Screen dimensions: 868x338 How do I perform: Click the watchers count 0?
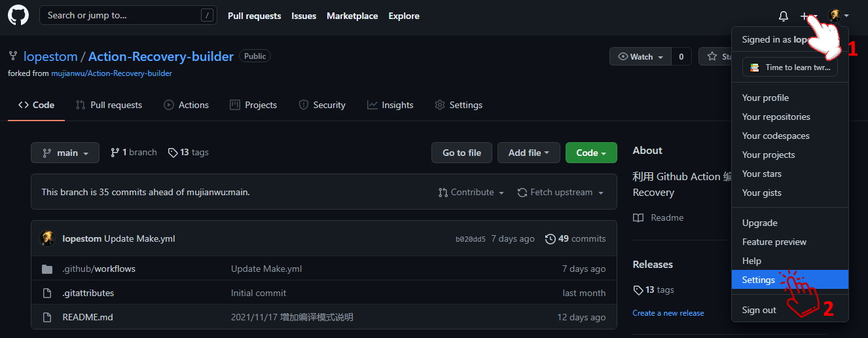681,56
